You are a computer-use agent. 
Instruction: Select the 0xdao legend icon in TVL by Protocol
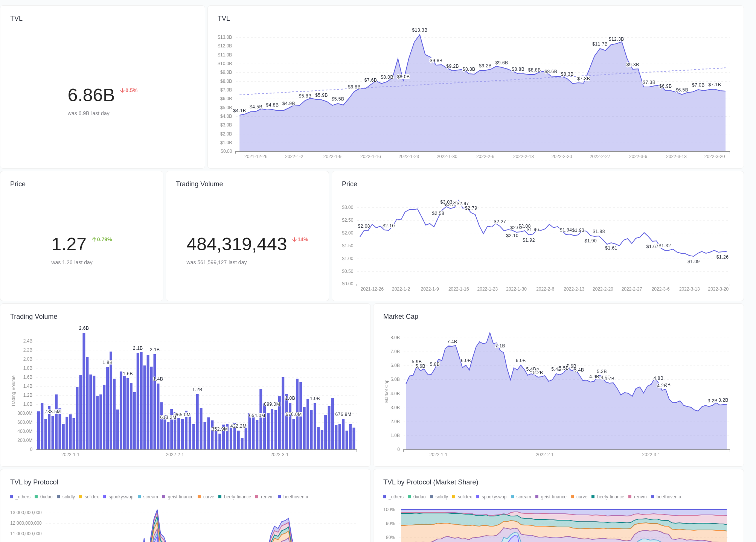pyautogui.click(x=37, y=497)
